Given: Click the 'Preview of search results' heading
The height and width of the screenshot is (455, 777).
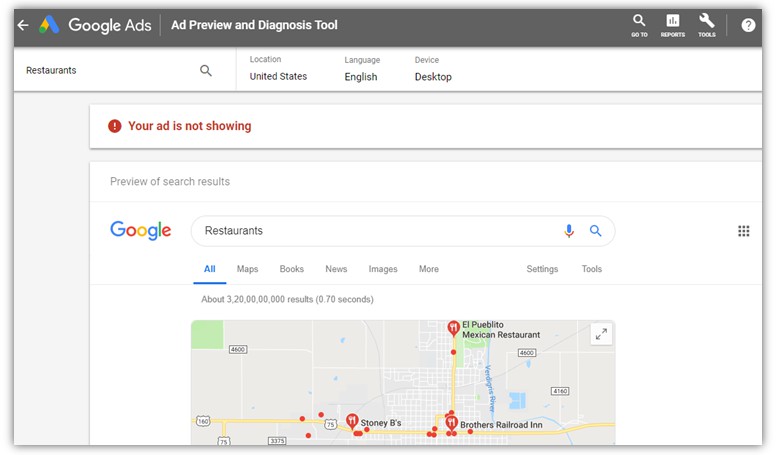Looking at the screenshot, I should [x=170, y=181].
